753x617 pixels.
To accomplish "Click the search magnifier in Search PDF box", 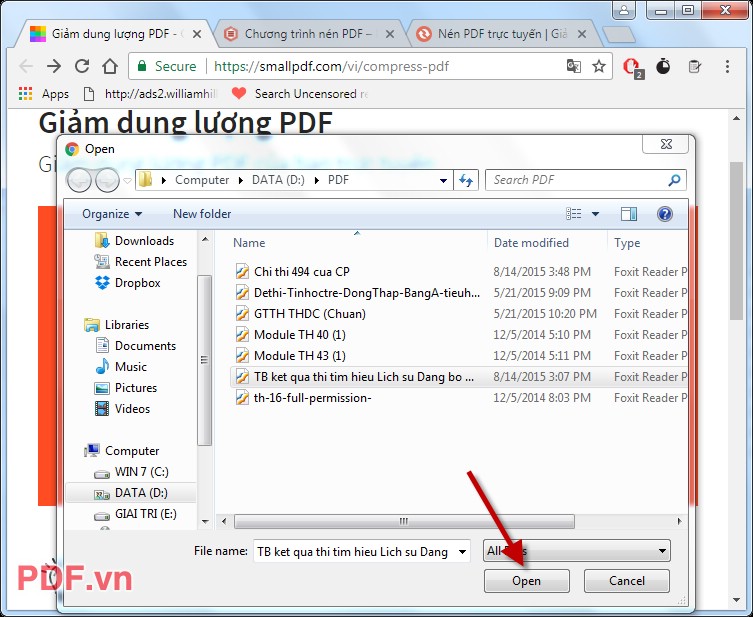I will coord(674,180).
